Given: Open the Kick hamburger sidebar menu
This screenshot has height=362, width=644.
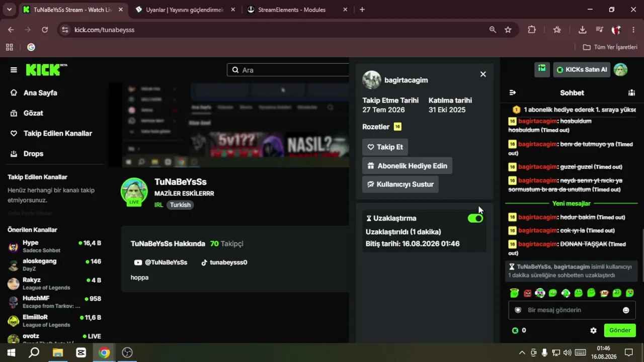Looking at the screenshot, I should (x=14, y=70).
